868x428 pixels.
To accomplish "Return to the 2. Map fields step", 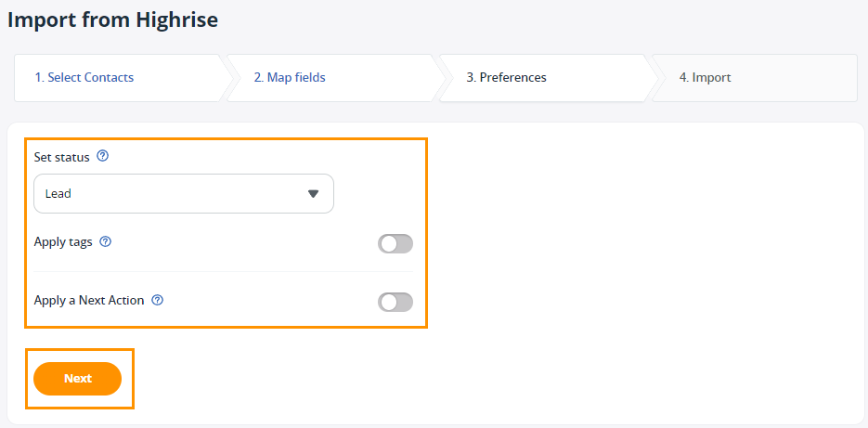I will (x=290, y=77).
